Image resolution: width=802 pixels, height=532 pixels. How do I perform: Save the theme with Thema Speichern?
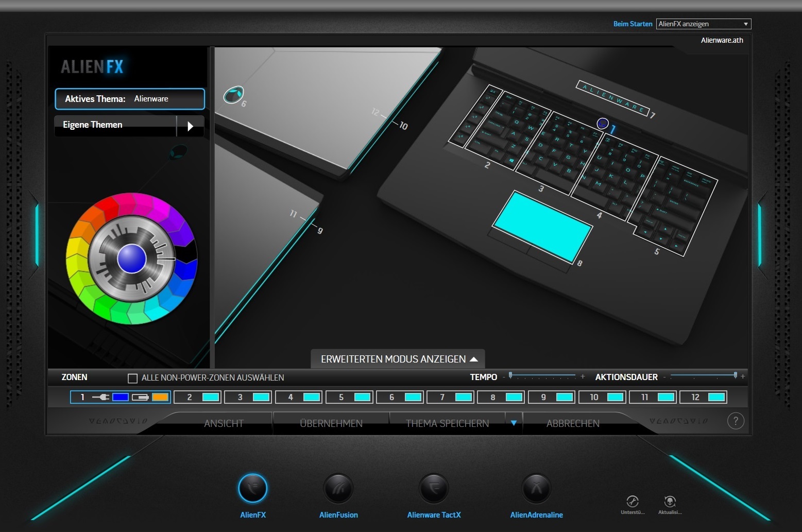tap(447, 423)
